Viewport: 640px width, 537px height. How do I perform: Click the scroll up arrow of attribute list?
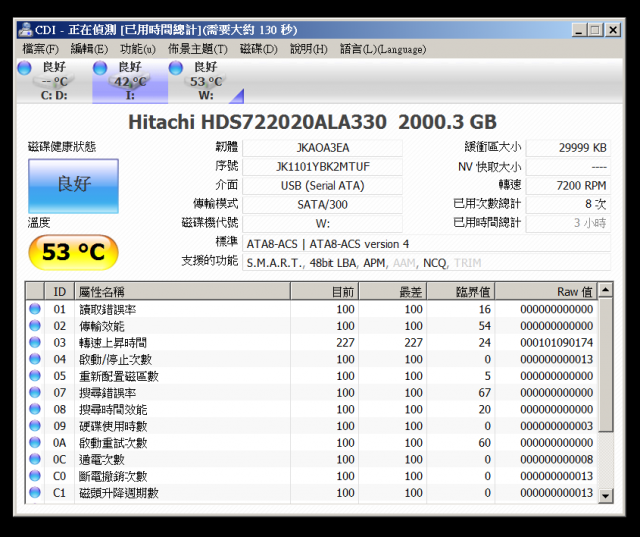tap(605, 290)
